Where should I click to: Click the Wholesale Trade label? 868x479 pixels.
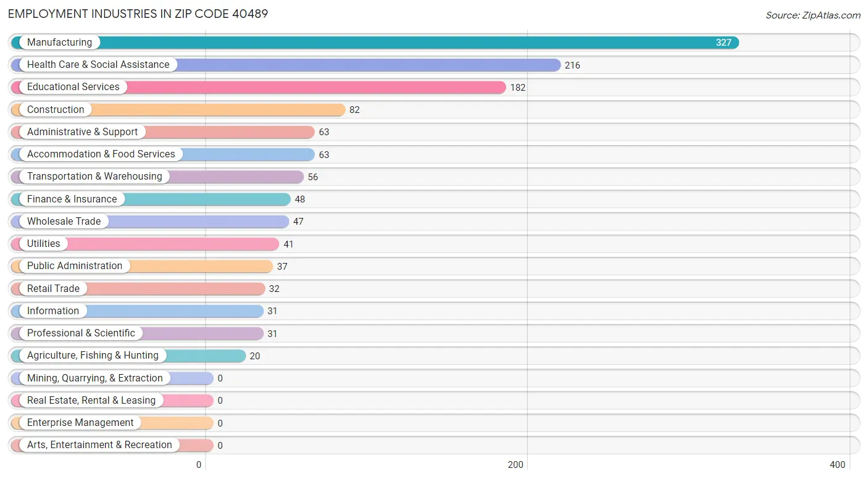64,222
